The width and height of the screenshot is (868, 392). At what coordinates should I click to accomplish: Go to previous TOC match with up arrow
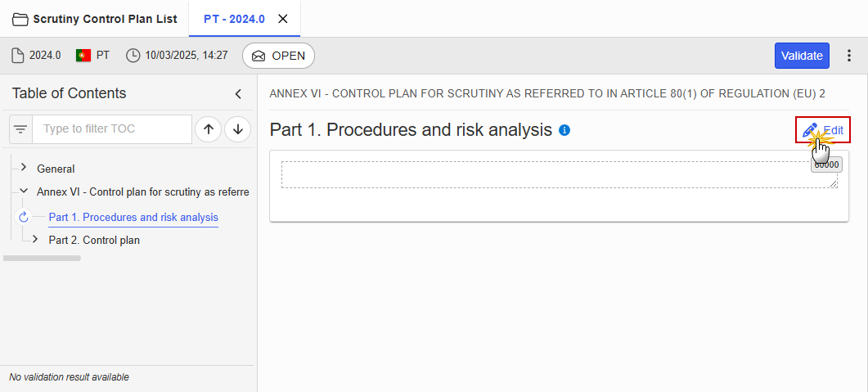tap(209, 129)
